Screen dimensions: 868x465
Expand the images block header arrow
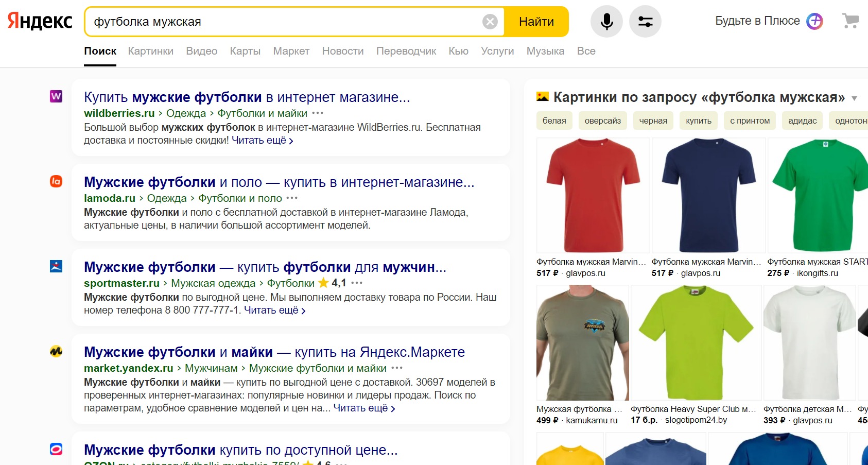(855, 98)
